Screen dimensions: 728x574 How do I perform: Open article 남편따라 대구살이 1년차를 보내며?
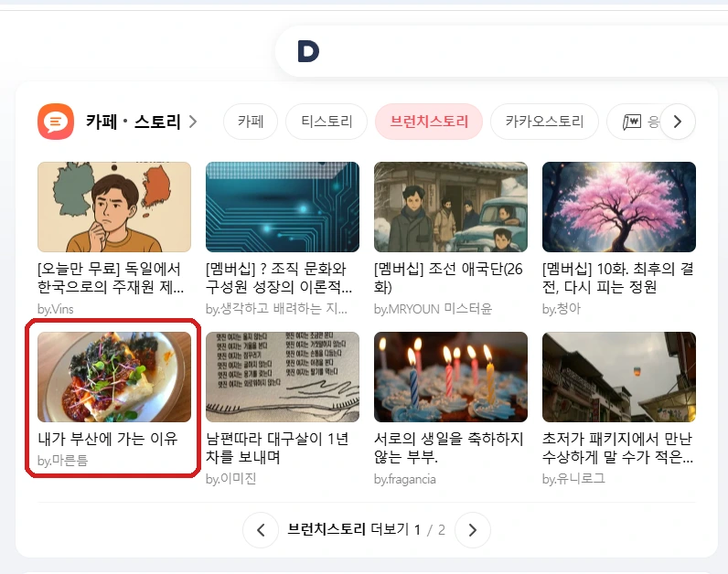(x=277, y=448)
